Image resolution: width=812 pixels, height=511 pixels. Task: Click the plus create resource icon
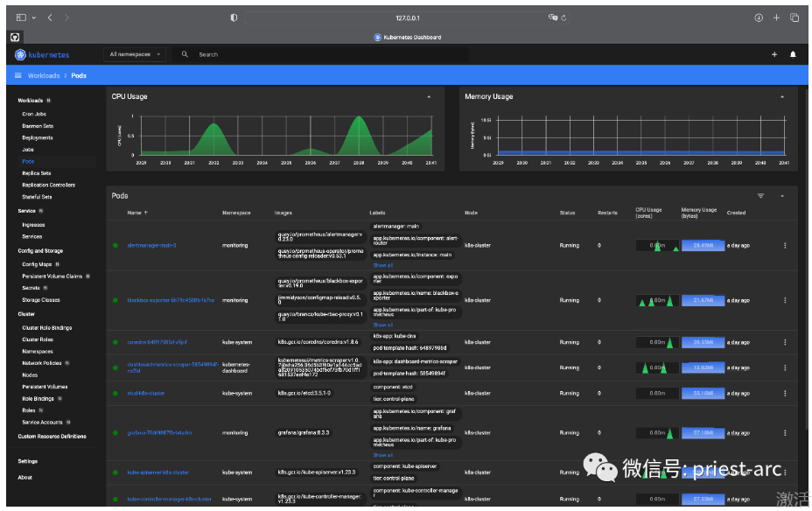click(x=774, y=54)
